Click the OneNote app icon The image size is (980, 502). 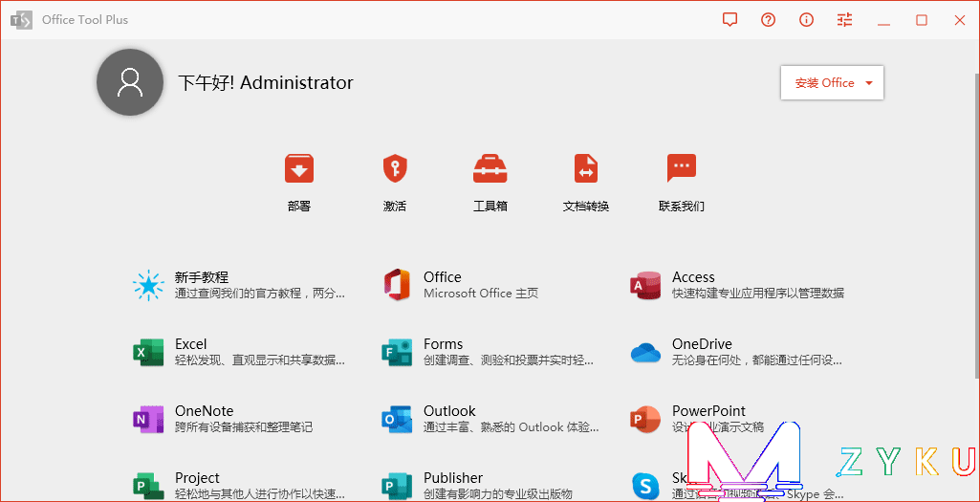point(149,419)
